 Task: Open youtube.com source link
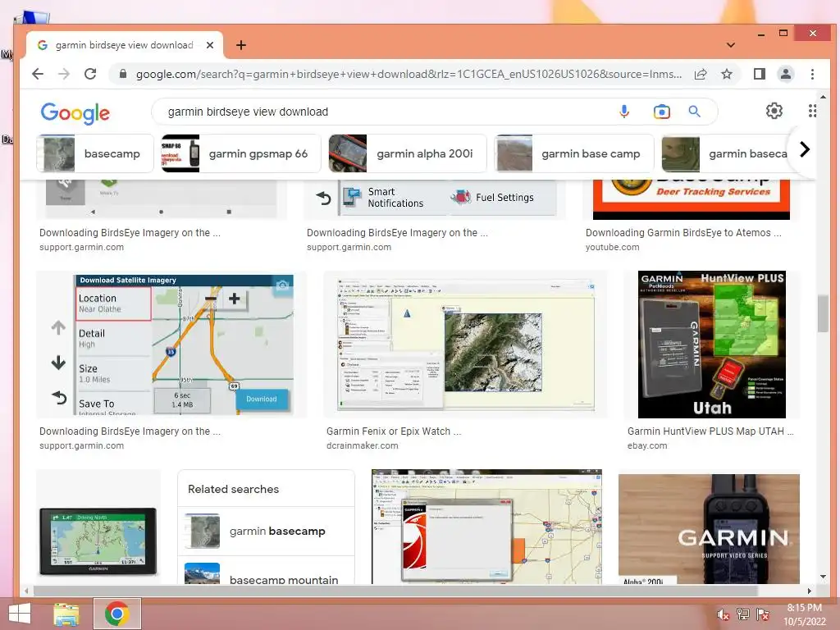tap(612, 248)
